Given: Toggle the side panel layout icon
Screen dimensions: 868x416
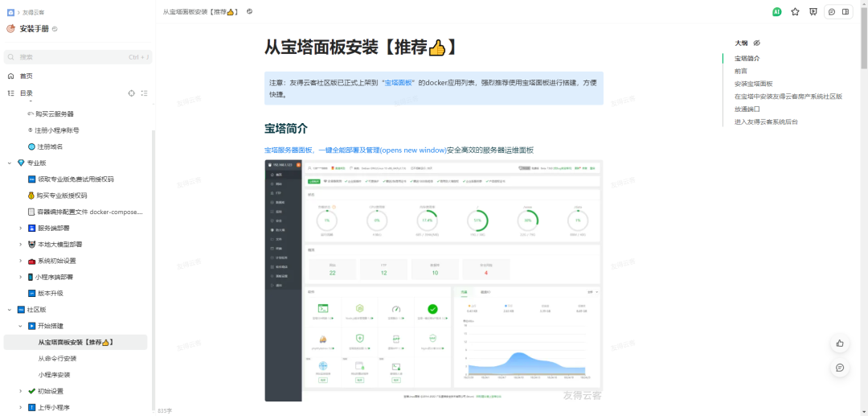Looking at the screenshot, I should (x=845, y=11).
